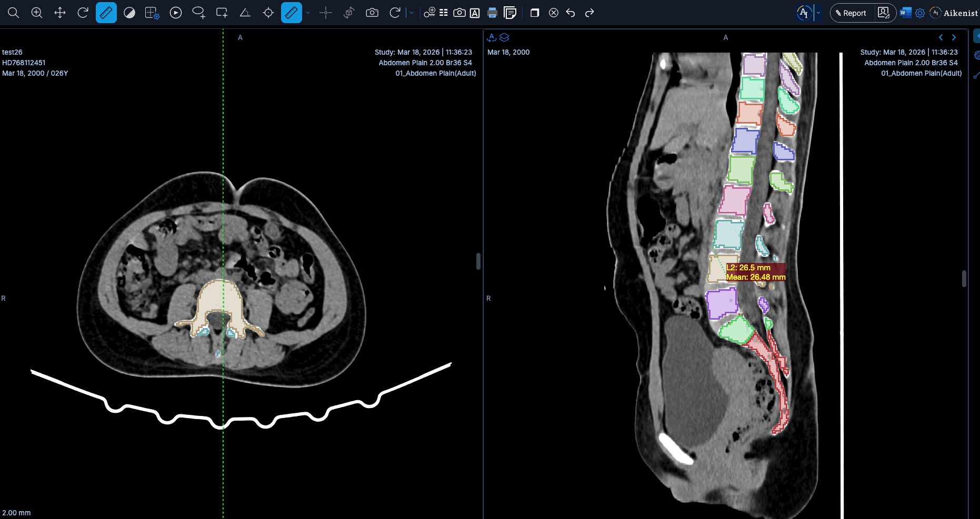Choose the angle measurement tool

point(245,13)
